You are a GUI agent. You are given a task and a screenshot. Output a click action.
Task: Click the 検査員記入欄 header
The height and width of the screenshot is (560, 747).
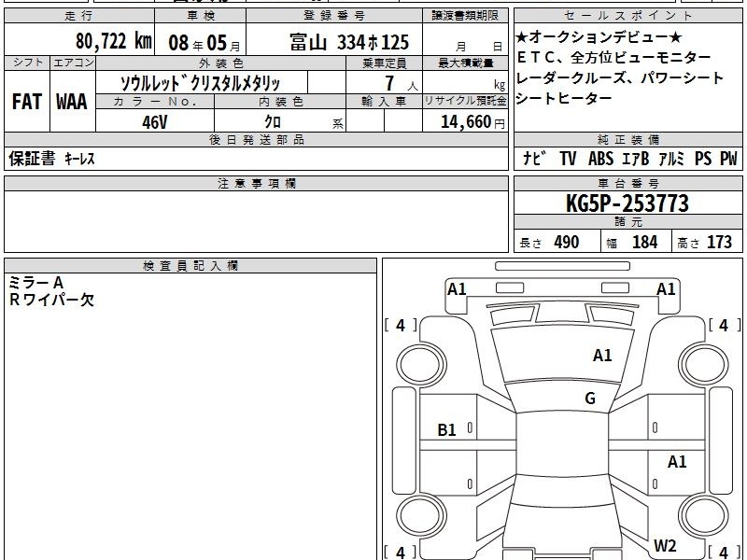[x=190, y=266]
